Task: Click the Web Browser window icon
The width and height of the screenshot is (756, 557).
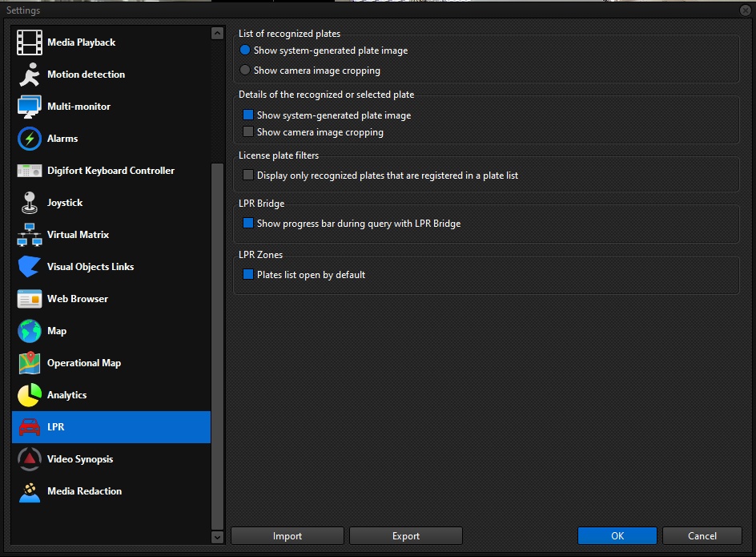Action: tap(30, 299)
